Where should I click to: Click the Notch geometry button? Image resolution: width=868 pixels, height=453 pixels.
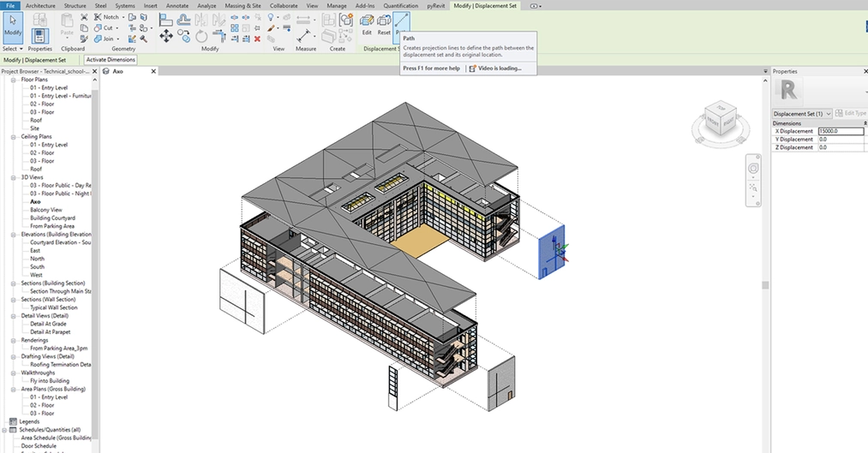[106, 17]
